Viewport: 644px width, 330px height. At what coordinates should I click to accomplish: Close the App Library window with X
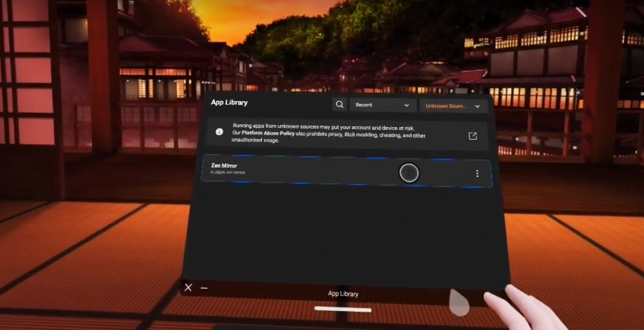click(188, 287)
